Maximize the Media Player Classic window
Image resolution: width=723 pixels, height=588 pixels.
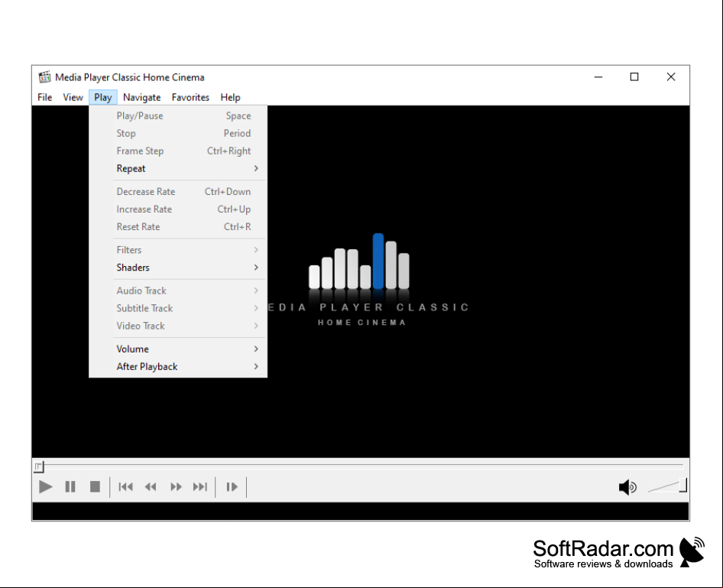click(634, 77)
